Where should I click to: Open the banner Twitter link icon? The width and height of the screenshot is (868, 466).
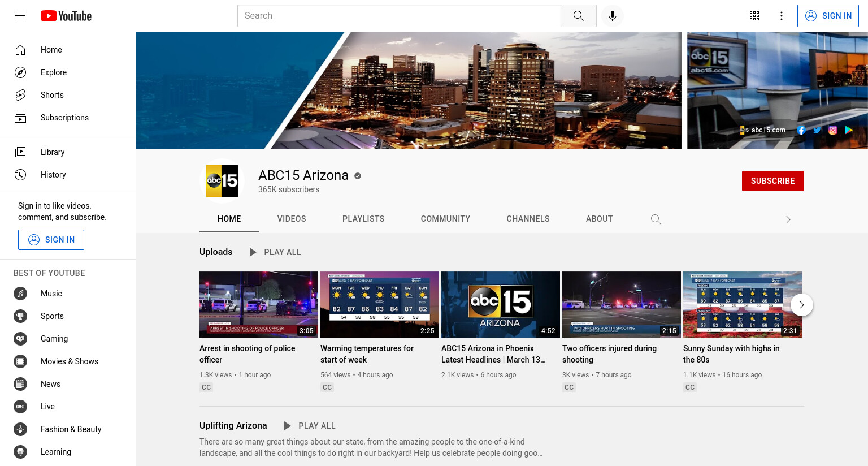817,130
